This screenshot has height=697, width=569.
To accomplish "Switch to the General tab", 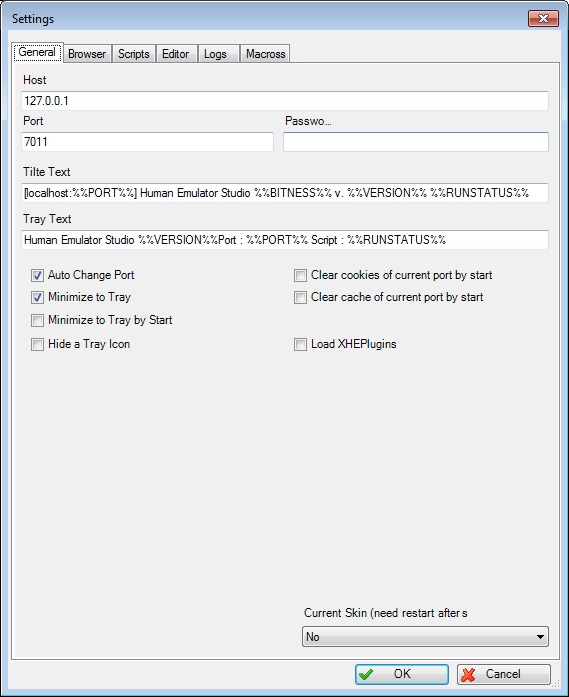I will (x=38, y=52).
